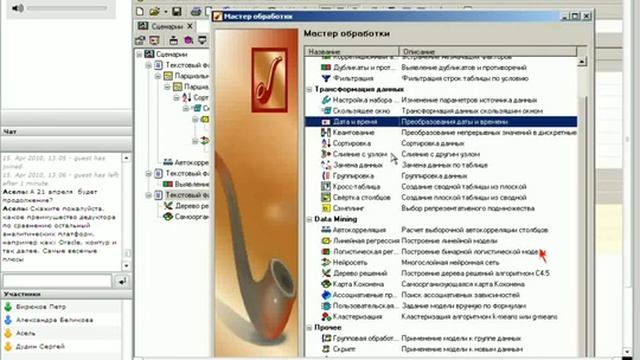Select Дерево решений node in scenario tree
The width and height of the screenshot is (640, 360).
tap(186, 206)
